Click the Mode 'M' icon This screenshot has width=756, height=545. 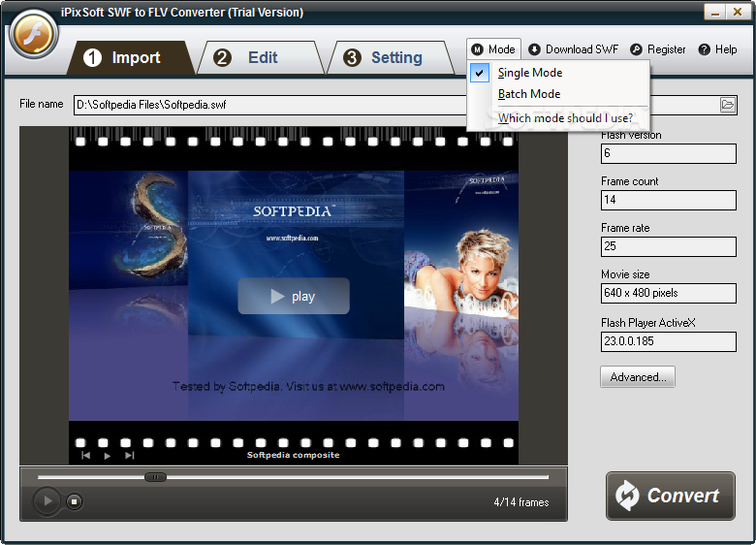click(x=477, y=49)
